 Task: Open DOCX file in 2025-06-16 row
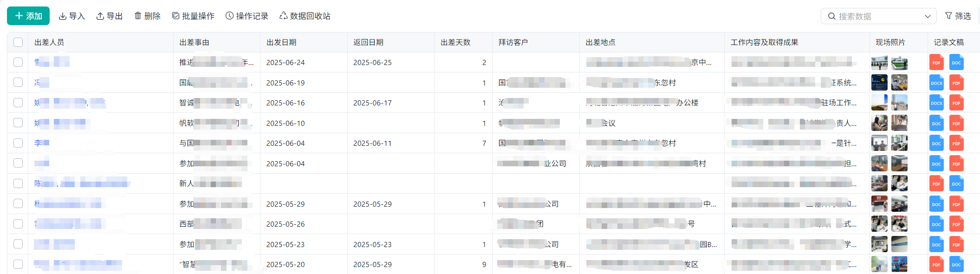(x=936, y=103)
